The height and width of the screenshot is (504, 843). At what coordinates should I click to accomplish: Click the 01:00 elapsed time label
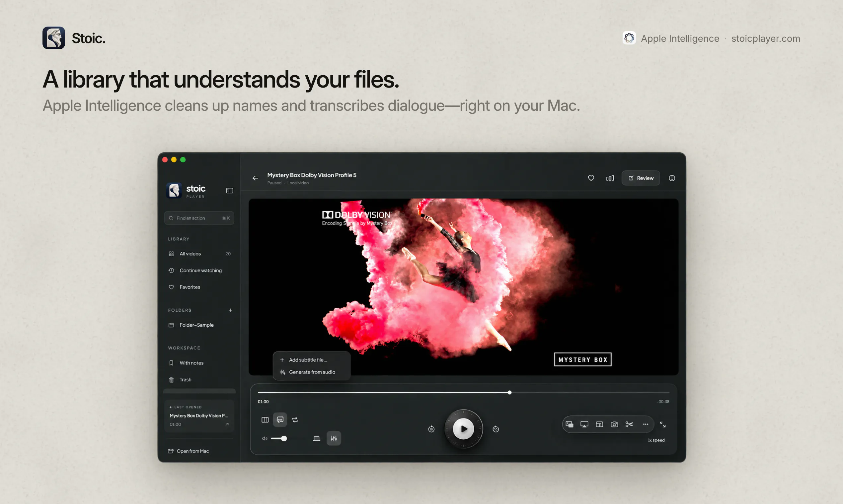[x=263, y=402]
